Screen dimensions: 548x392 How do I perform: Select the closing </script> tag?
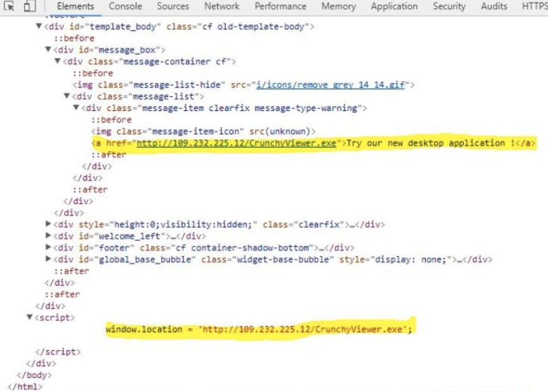58,352
